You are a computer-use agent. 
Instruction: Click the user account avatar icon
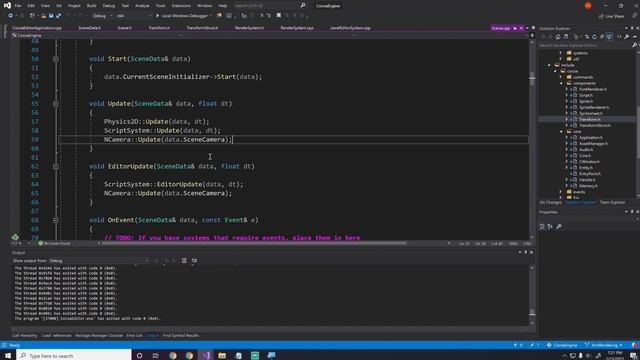click(588, 6)
